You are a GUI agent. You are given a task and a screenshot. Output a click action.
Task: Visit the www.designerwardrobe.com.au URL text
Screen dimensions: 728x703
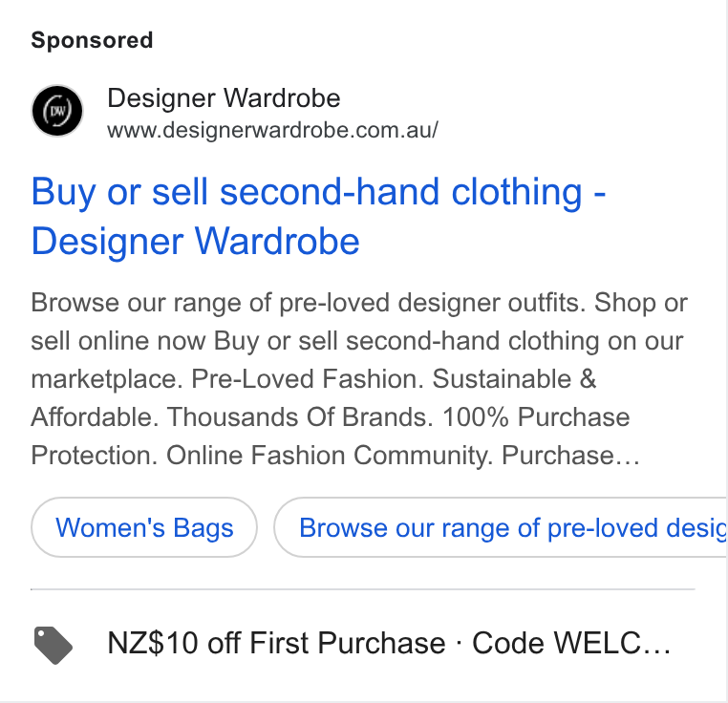click(272, 130)
